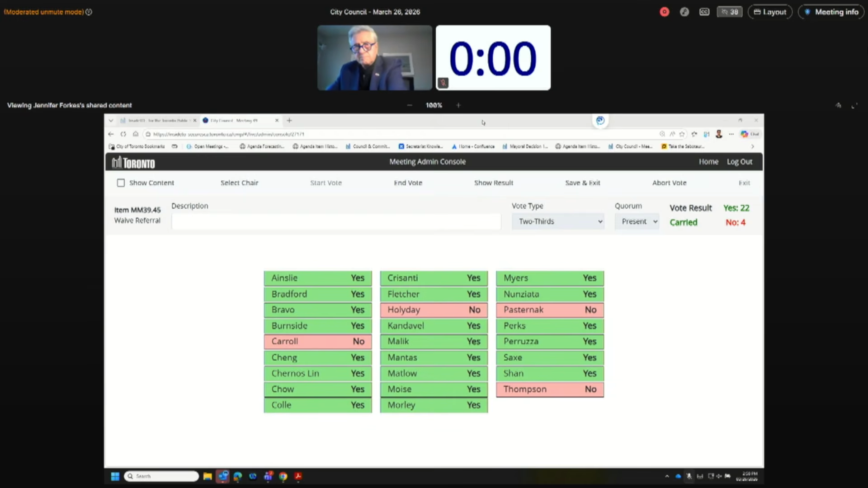Expand more bookmarks with the chevron
This screenshot has width=868, height=488.
752,146
